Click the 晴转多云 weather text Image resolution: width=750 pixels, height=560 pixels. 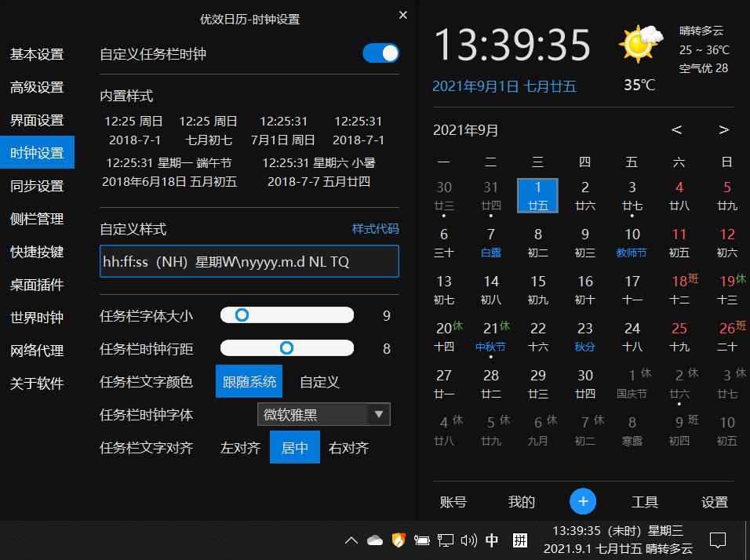701,31
